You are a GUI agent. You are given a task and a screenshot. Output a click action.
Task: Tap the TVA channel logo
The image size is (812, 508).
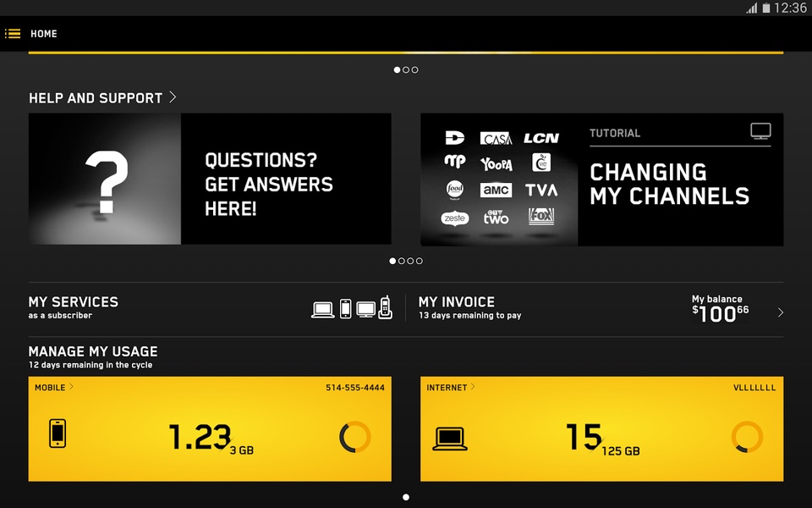pyautogui.click(x=541, y=190)
